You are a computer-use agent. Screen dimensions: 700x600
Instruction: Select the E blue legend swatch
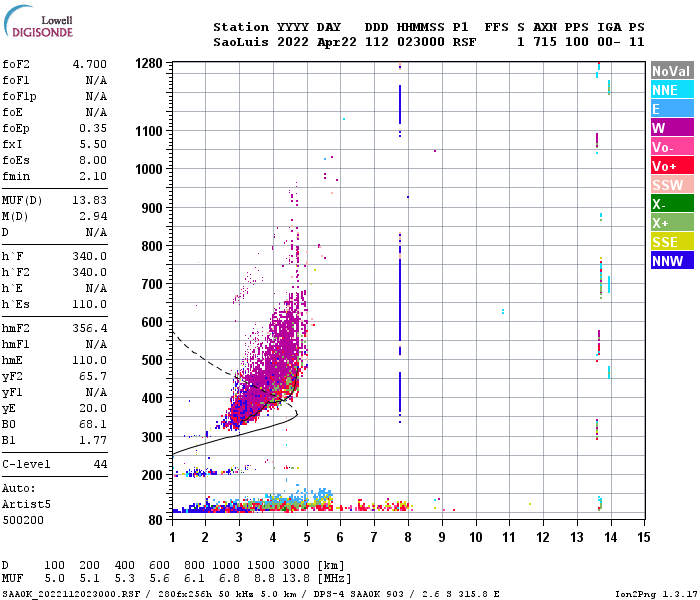[x=672, y=108]
